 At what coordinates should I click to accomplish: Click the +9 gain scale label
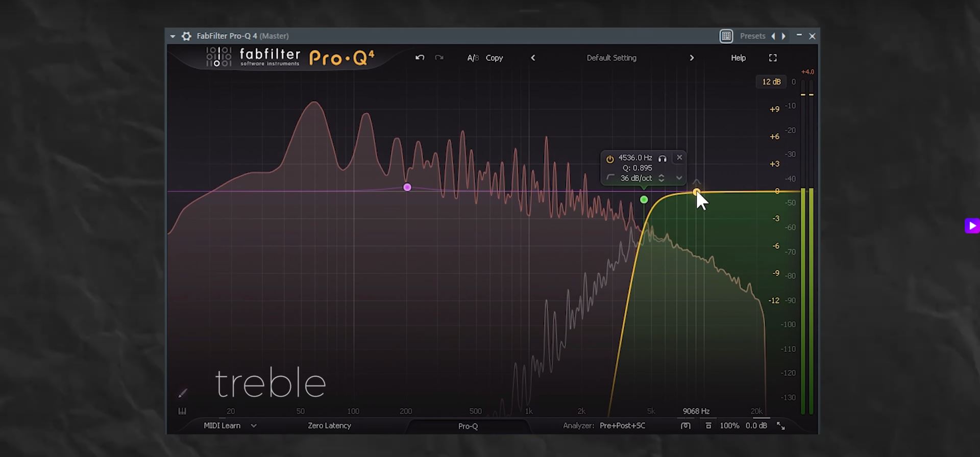pos(774,109)
